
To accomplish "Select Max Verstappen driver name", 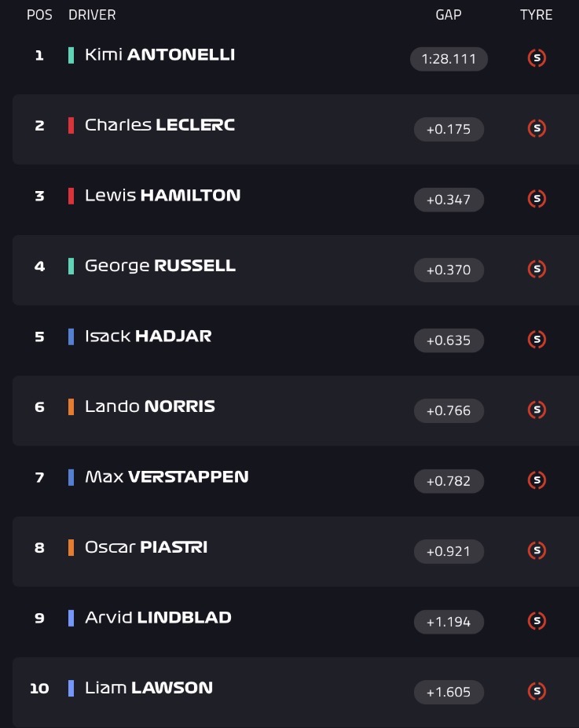I will pos(167,477).
